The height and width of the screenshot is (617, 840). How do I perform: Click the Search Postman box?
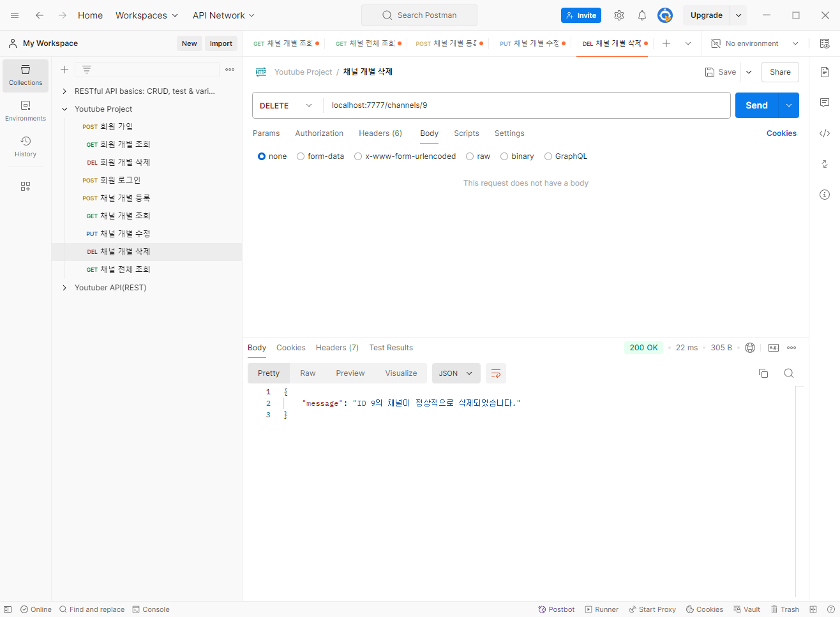(x=419, y=15)
